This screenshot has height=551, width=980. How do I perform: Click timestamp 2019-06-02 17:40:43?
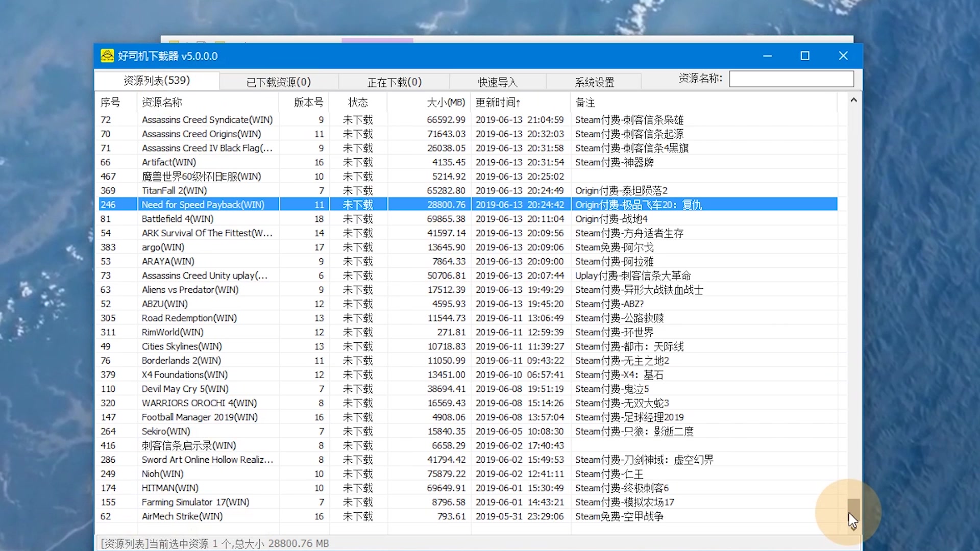[520, 445]
